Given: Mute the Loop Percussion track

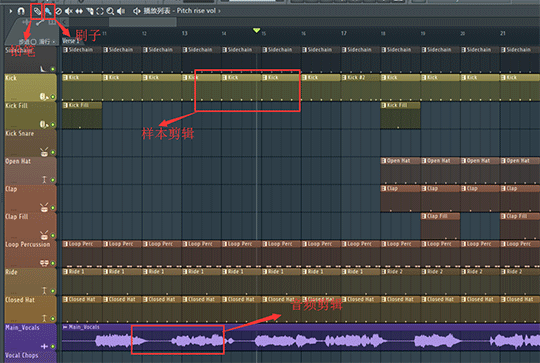Looking at the screenshot, I should point(53,263).
